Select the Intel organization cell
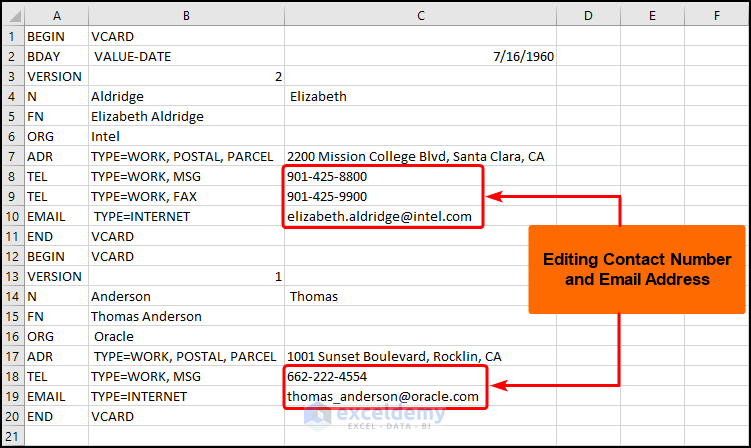 click(x=186, y=136)
